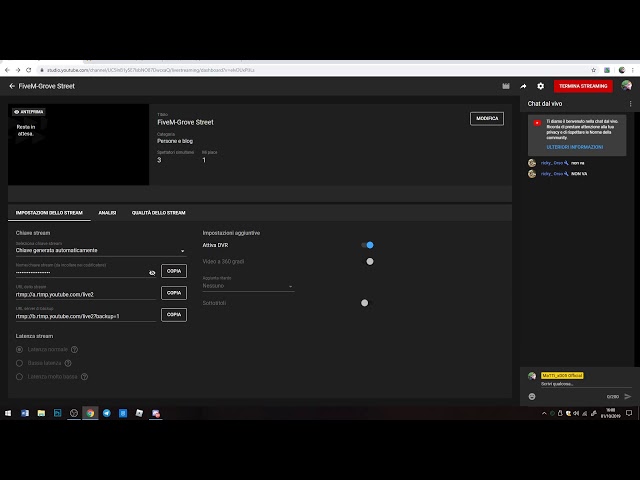This screenshot has height=480, width=640.
Task: Expand the Chiave generata automaticamente dropdown
Action: click(x=101, y=250)
